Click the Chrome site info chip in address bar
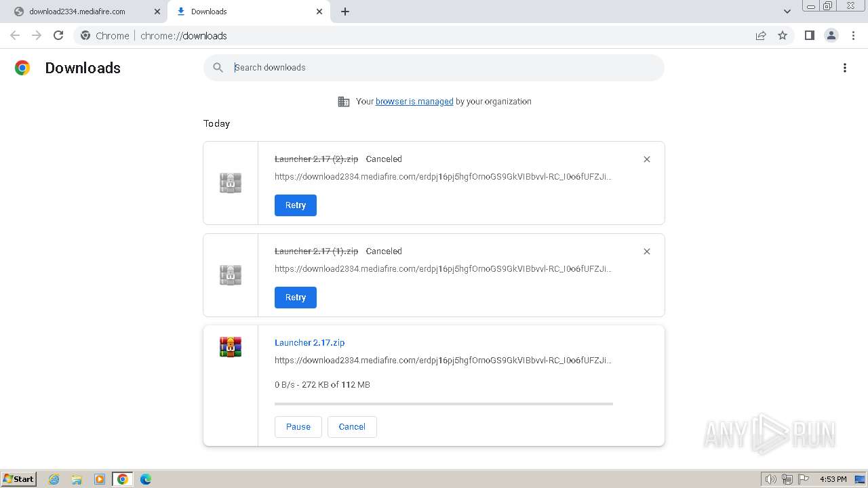Image resolution: width=868 pixels, height=488 pixels. click(104, 35)
